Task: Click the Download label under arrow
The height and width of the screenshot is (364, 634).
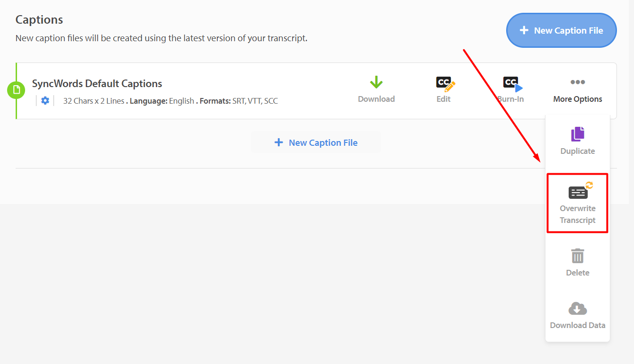Action: click(376, 99)
